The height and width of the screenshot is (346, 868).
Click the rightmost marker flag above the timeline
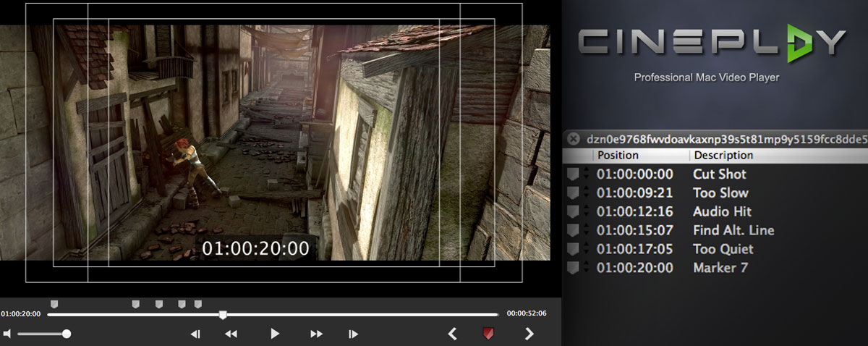click(198, 304)
